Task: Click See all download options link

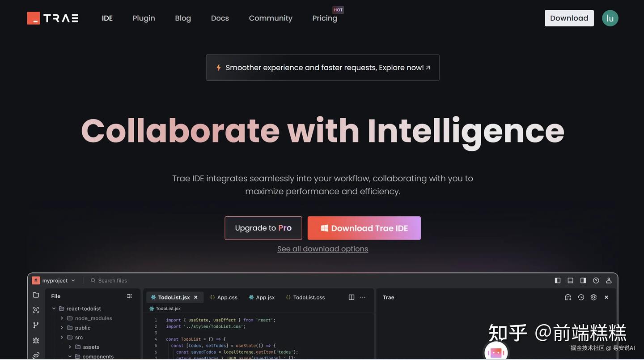Action: pyautogui.click(x=322, y=249)
